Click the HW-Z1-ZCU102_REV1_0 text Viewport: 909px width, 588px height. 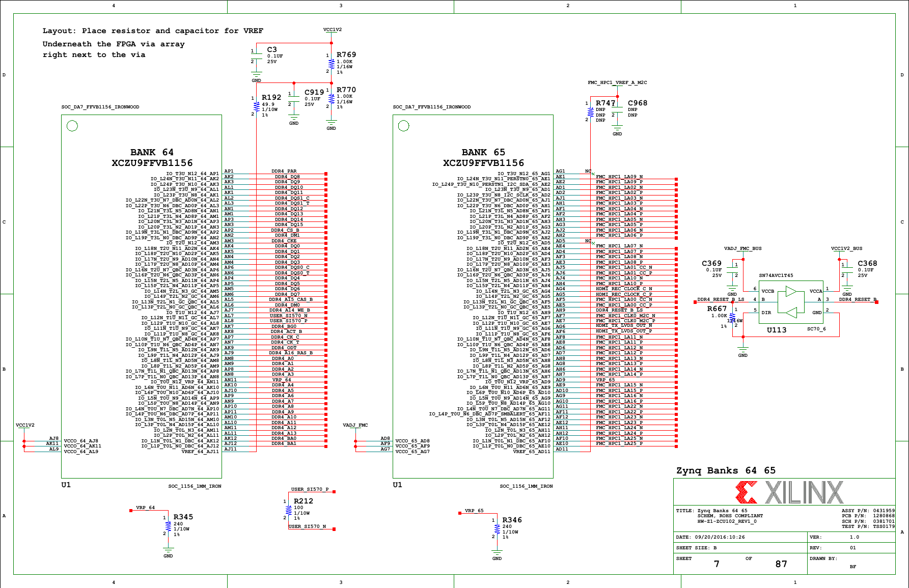point(727,522)
